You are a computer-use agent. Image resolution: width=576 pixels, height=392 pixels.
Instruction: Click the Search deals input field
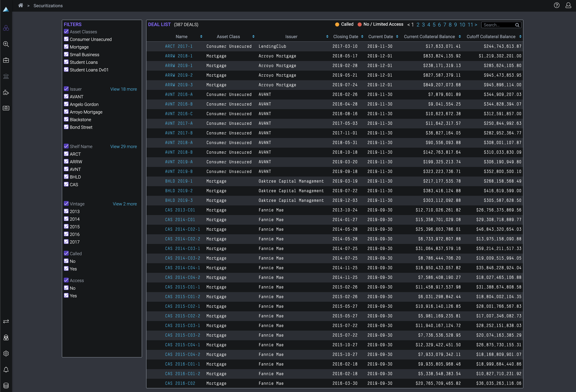498,25
